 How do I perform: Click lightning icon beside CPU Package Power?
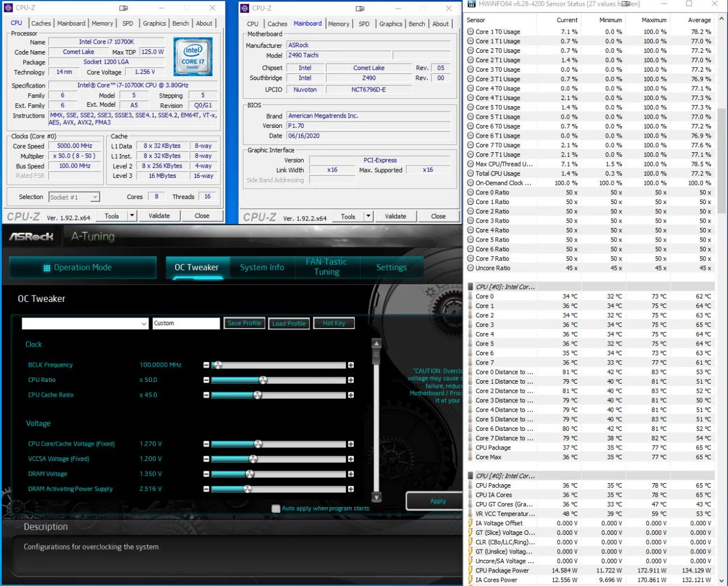[470, 571]
